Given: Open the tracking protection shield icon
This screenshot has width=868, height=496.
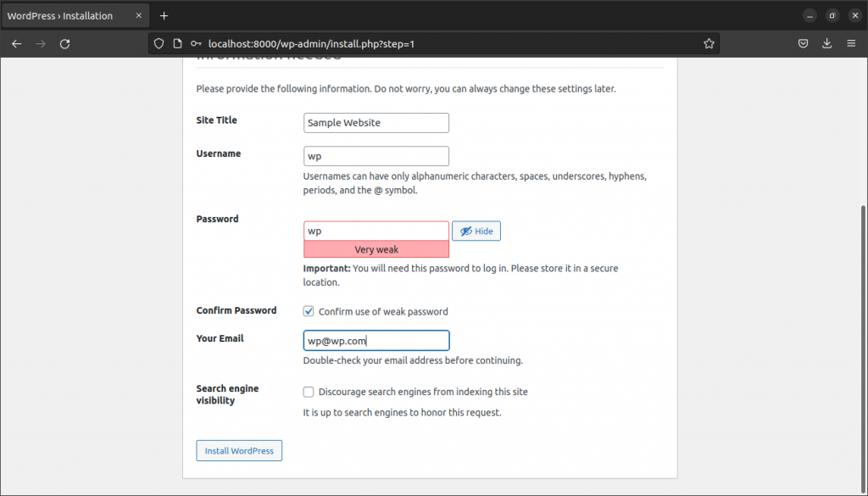Looking at the screenshot, I should [x=159, y=44].
